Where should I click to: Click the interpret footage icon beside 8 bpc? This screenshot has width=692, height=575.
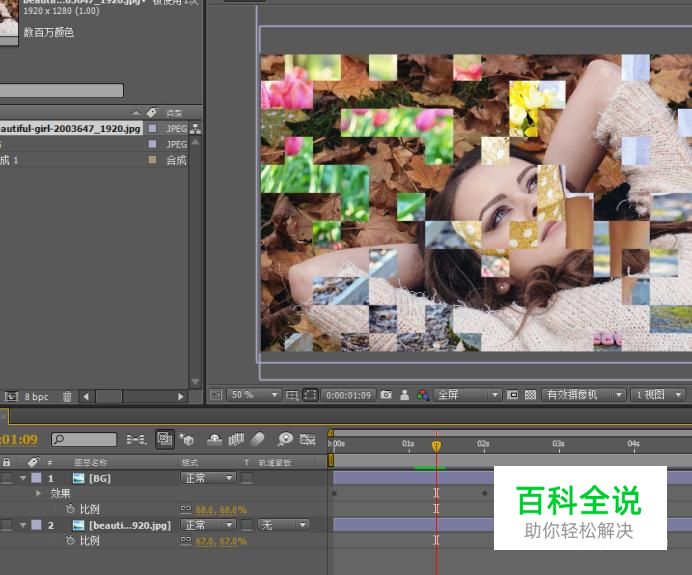coord(11,397)
